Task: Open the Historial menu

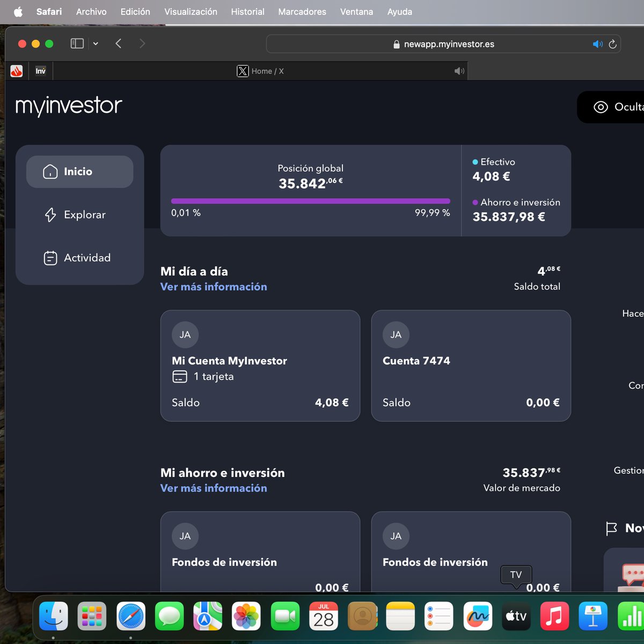Action: tap(247, 12)
